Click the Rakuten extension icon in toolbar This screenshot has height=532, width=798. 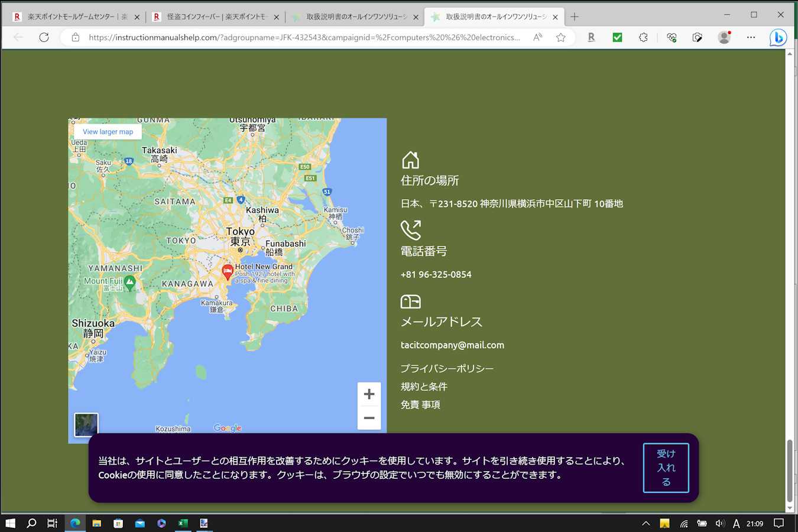pos(591,37)
